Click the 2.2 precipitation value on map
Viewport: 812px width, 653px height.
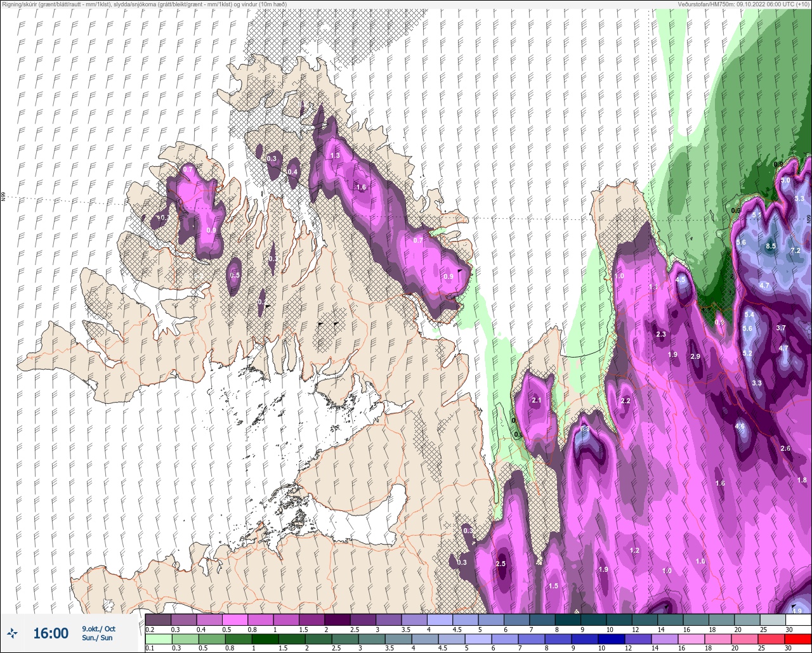(x=625, y=401)
